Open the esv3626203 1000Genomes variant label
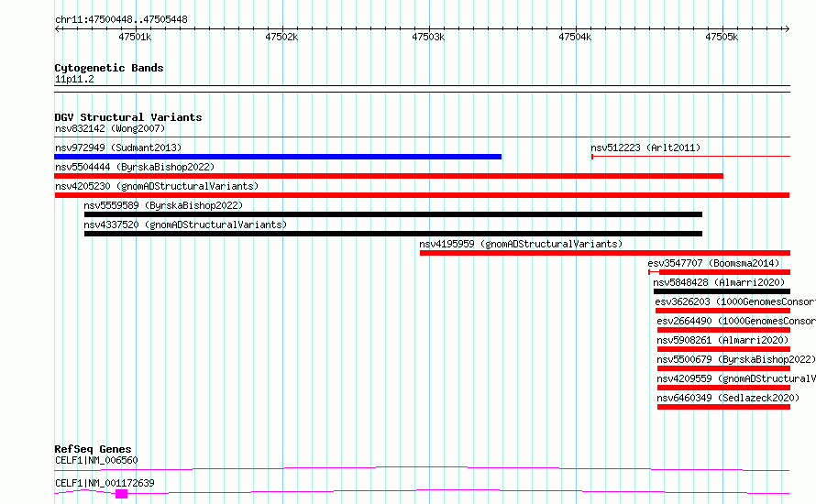The height and width of the screenshot is (504, 816). tap(734, 301)
